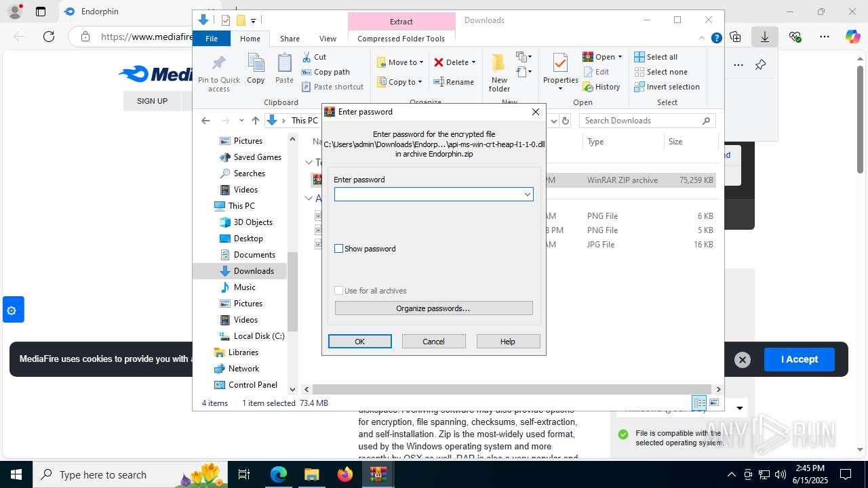Click OK in password dialog

(x=359, y=342)
